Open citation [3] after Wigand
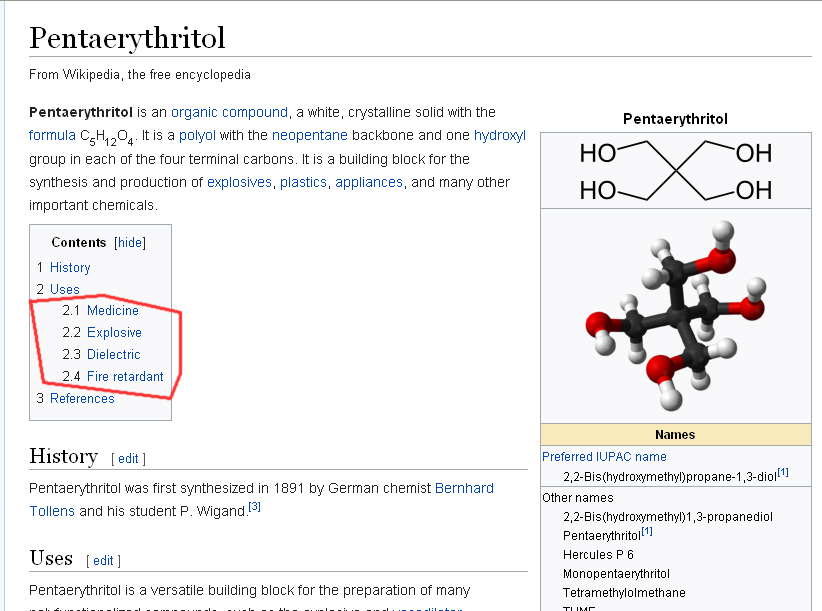The height and width of the screenshot is (611, 822). pos(254,507)
